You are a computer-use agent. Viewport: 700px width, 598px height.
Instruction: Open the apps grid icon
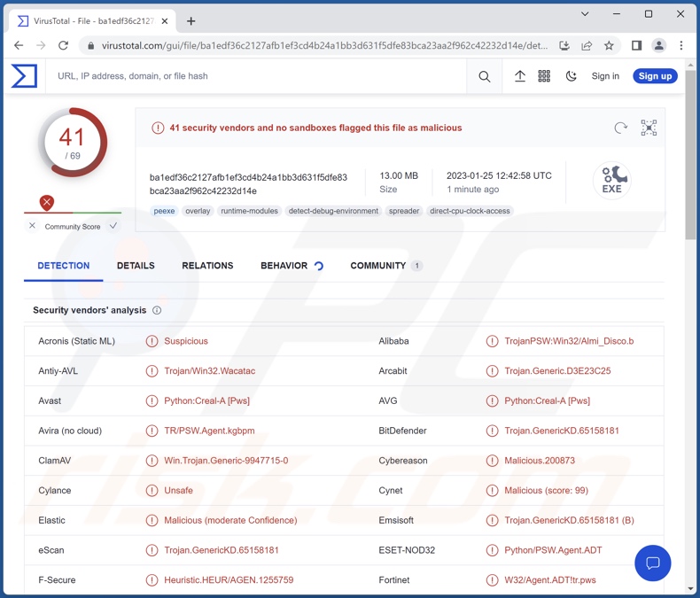[x=544, y=76]
